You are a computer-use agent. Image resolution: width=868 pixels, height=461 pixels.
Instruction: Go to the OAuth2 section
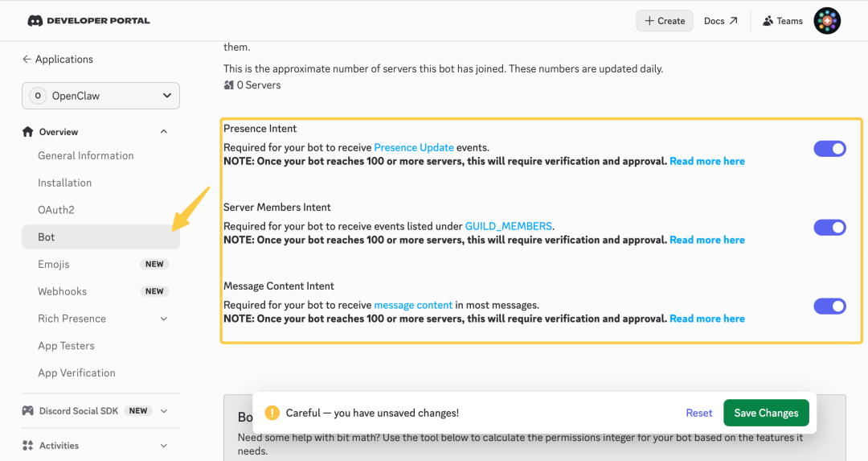56,210
